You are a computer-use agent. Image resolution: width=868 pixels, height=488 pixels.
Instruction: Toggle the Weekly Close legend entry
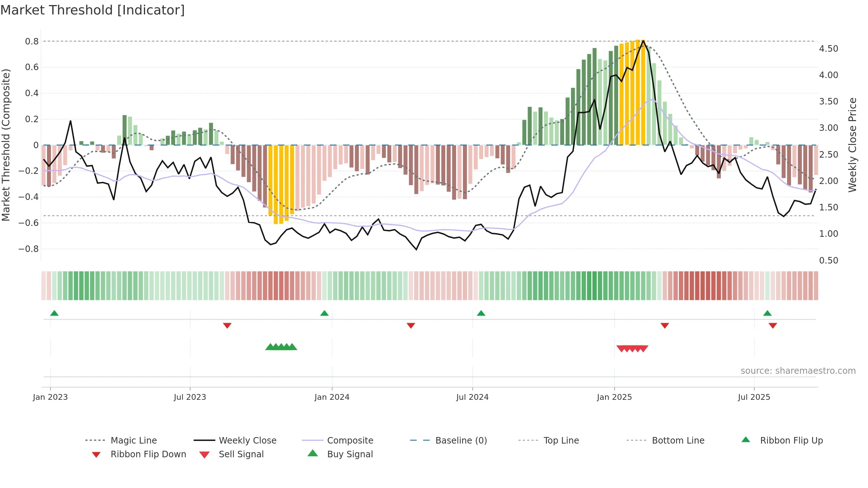tap(235, 440)
